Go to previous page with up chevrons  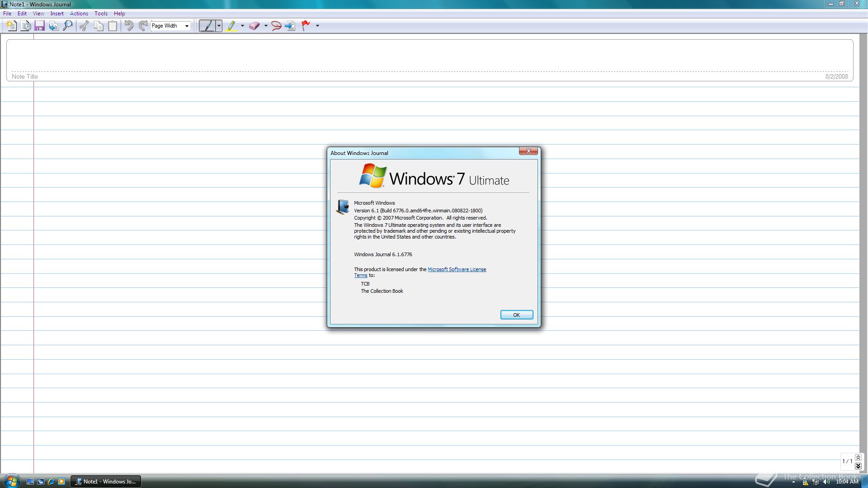[858, 458]
